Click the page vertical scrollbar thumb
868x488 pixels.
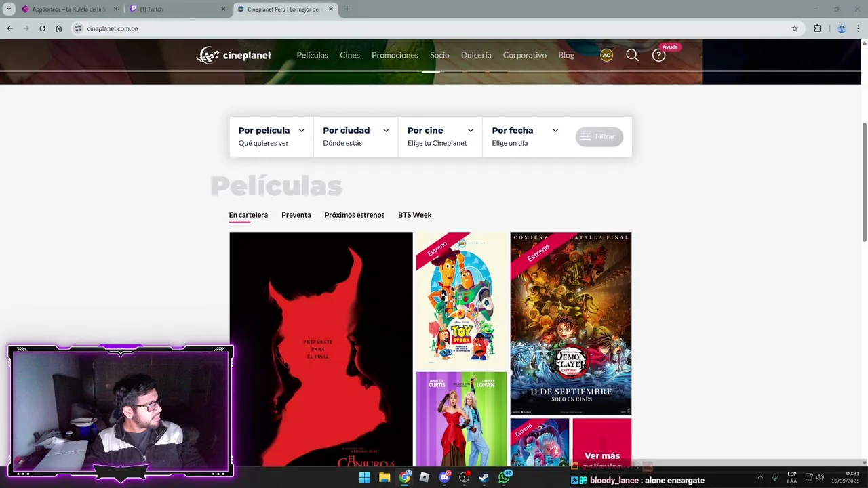coord(864,182)
